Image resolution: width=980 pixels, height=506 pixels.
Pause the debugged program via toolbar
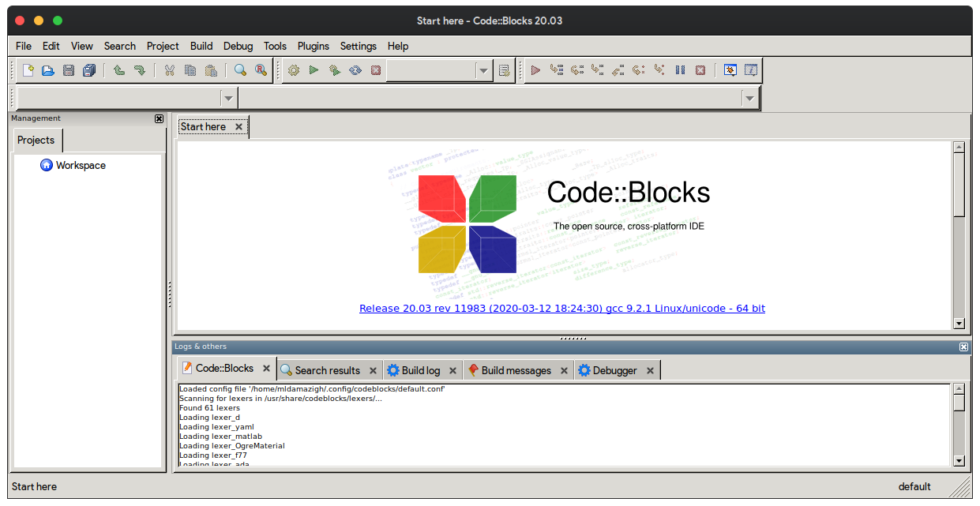tap(680, 70)
